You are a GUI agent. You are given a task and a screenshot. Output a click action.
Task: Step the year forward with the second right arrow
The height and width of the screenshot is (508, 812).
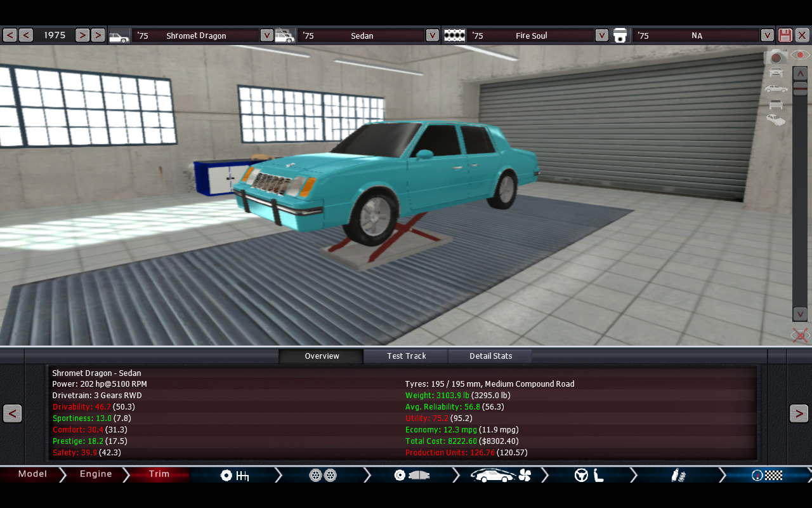click(98, 35)
